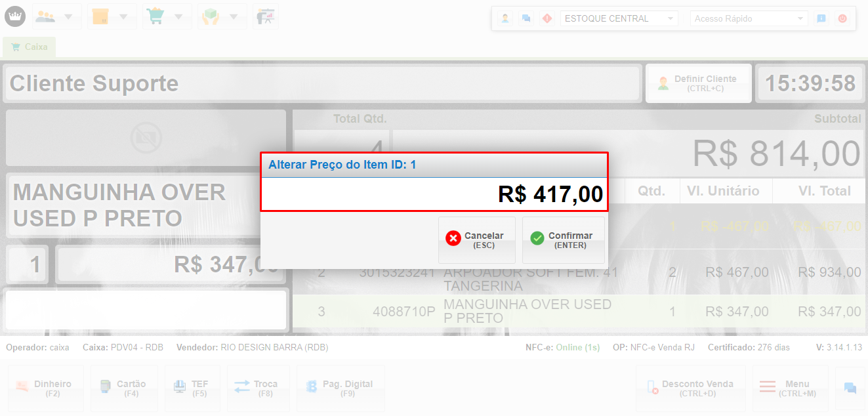Click the orange alert diamond icon
The height and width of the screenshot is (416, 868).
[547, 18]
